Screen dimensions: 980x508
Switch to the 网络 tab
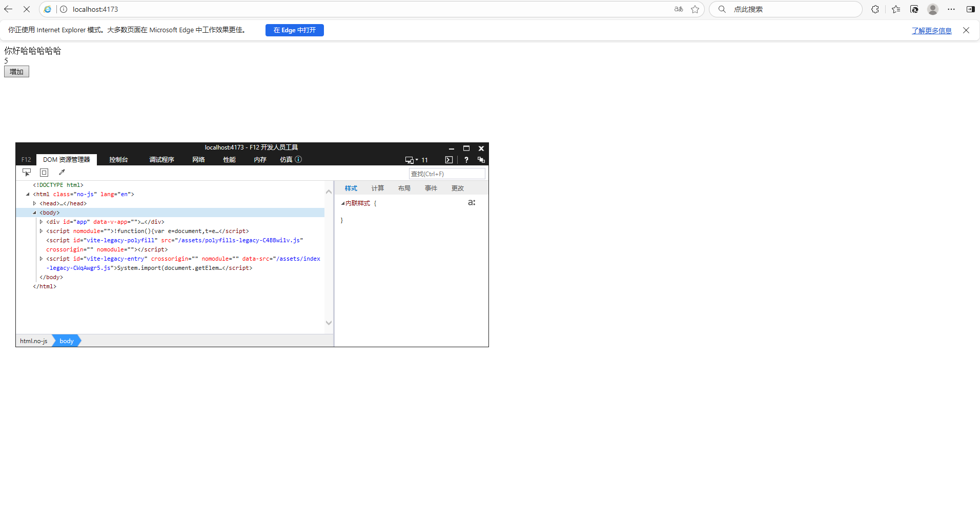[x=199, y=160]
